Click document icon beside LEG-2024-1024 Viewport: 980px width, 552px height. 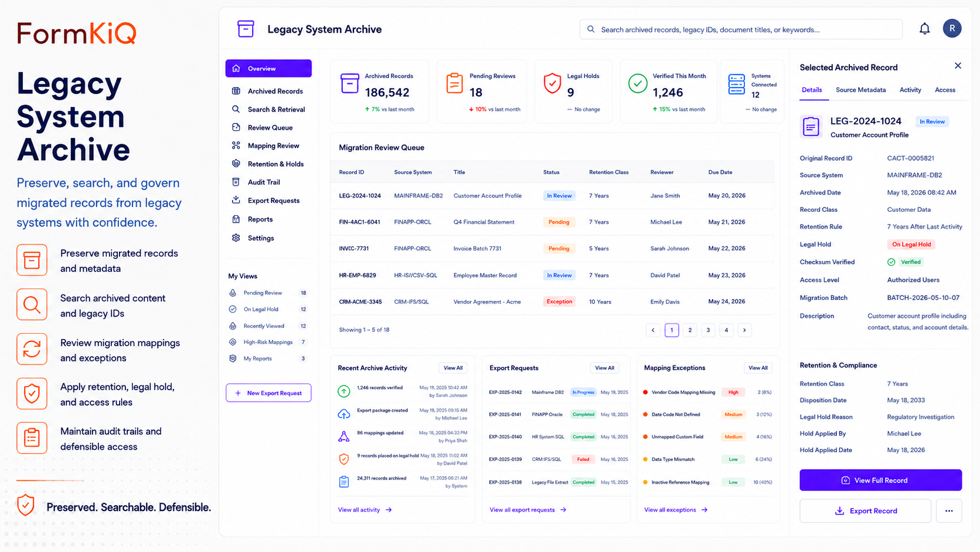tap(811, 126)
